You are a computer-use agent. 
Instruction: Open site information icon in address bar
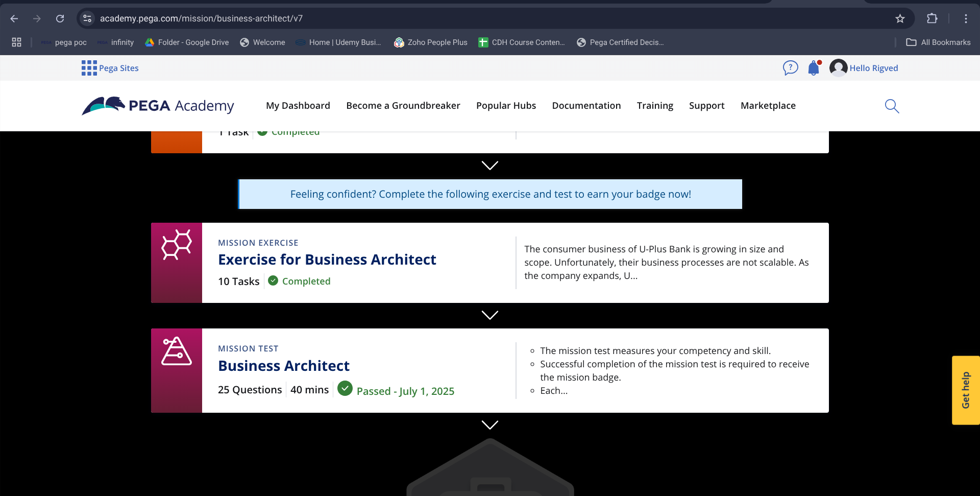click(x=87, y=18)
